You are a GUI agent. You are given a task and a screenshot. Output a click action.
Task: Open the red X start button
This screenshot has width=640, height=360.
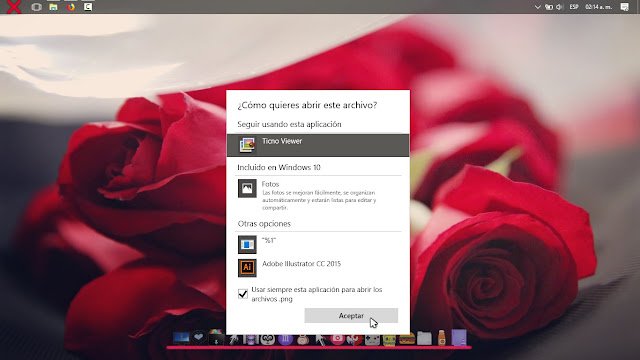click(14, 7)
